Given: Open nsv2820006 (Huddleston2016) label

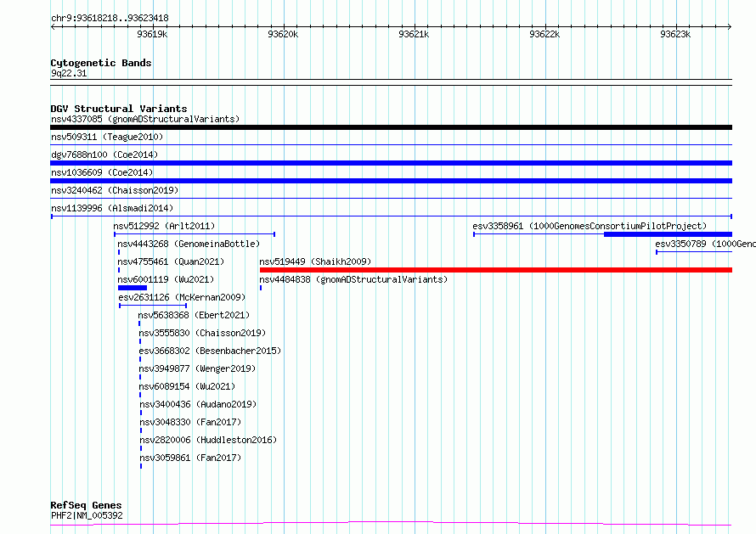Looking at the screenshot, I should coord(208,440).
